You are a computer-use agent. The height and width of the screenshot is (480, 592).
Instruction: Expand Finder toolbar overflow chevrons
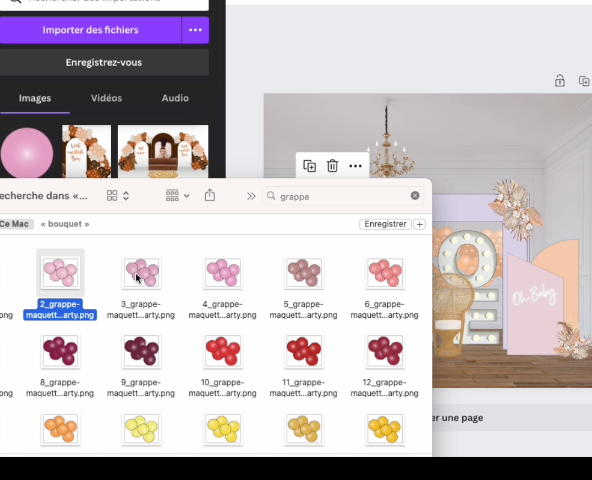pos(251,196)
